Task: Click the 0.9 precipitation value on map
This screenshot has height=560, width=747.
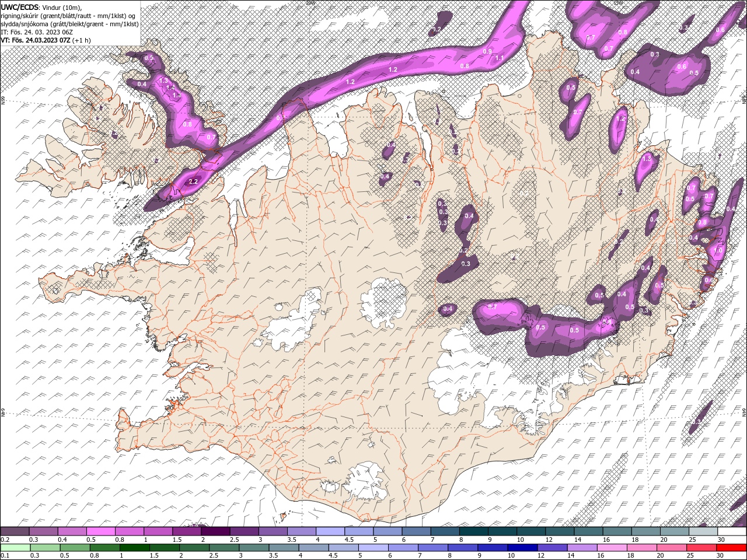Action: coord(488,51)
